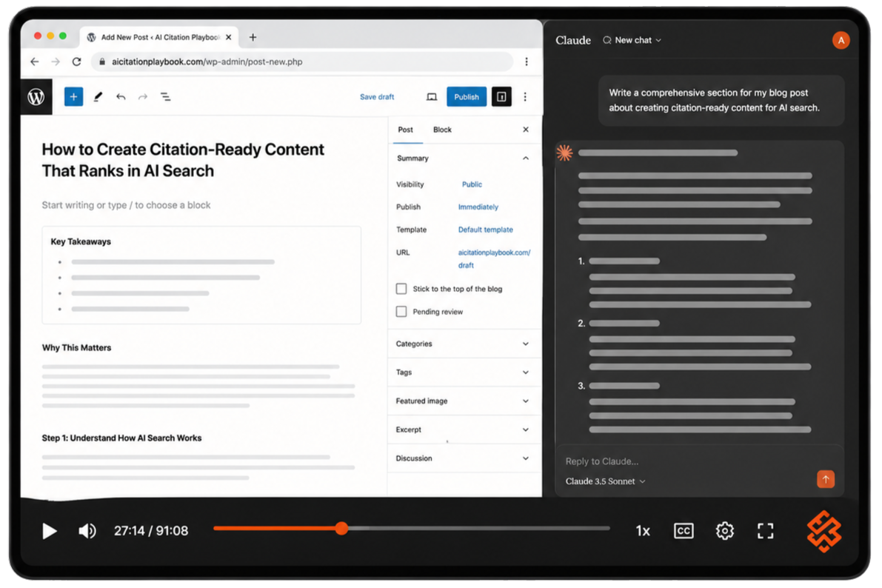The image size is (882, 588).
Task: Click the Claude logo text
Action: coord(573,40)
